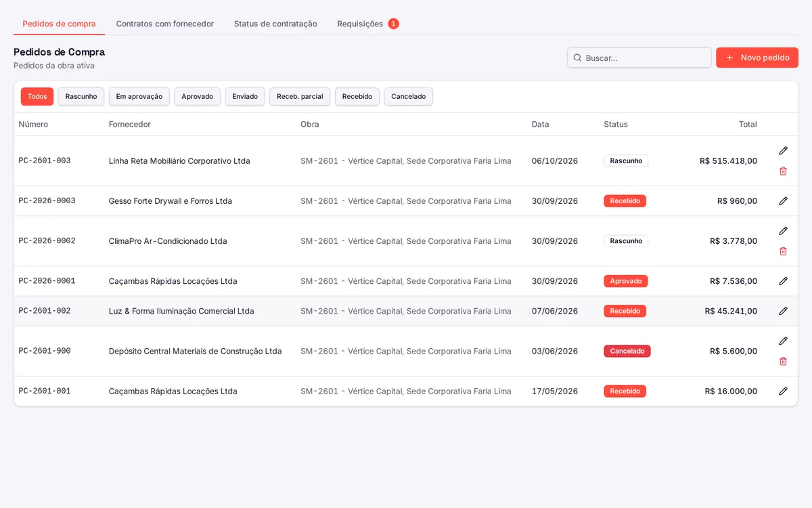Click supplier Linha Reta Mobiliário Corporativo Ltda
This screenshot has height=508, width=812.
pos(179,161)
